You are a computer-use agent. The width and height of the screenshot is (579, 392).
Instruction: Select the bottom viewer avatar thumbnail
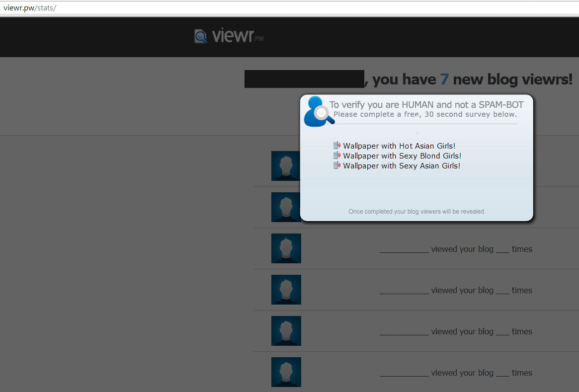point(286,372)
